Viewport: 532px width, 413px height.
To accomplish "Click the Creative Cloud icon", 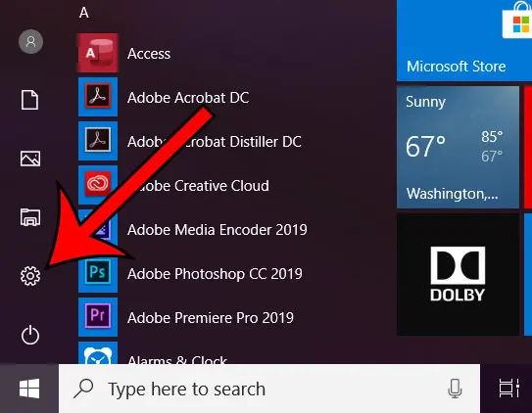I will pyautogui.click(x=98, y=185).
